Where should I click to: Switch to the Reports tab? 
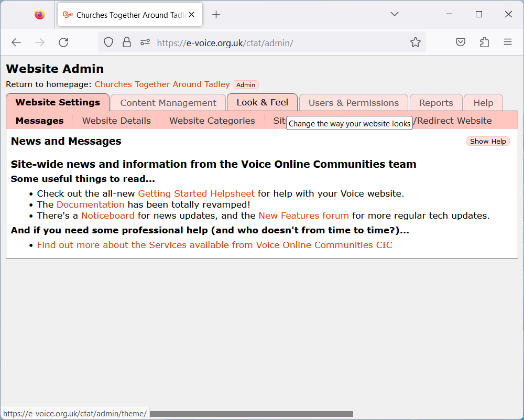436,103
